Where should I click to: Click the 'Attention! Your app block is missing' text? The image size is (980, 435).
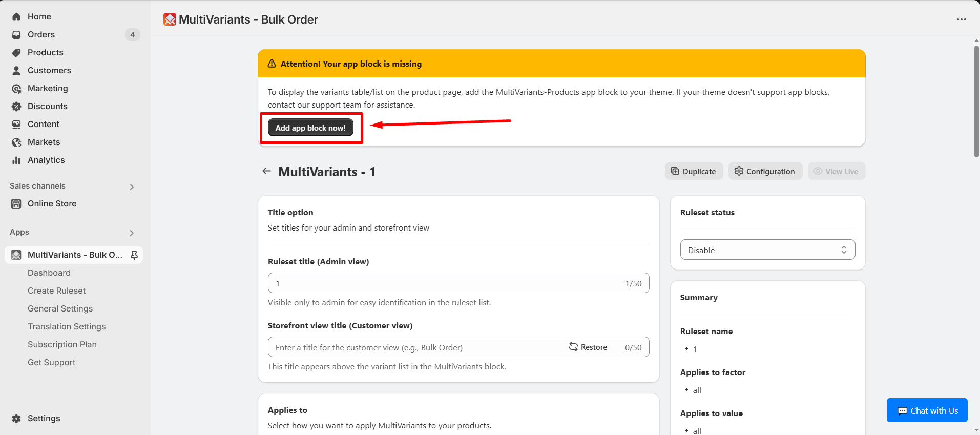351,64
